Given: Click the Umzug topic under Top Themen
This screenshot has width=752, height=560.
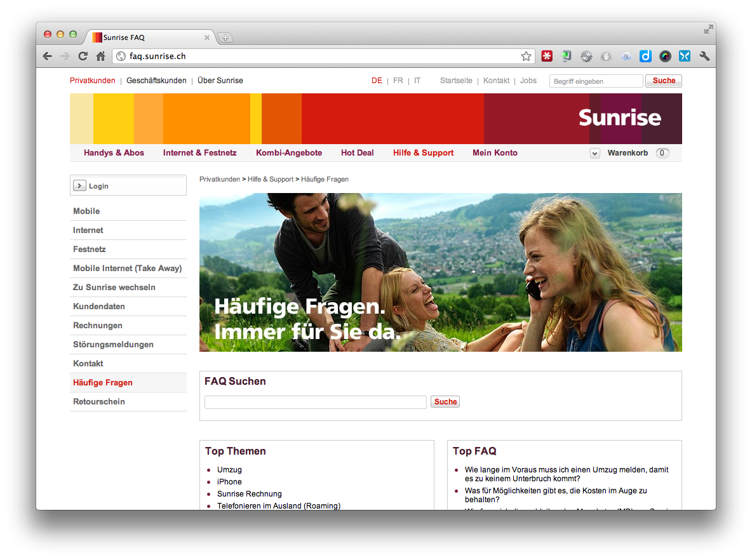Looking at the screenshot, I should pos(229,470).
